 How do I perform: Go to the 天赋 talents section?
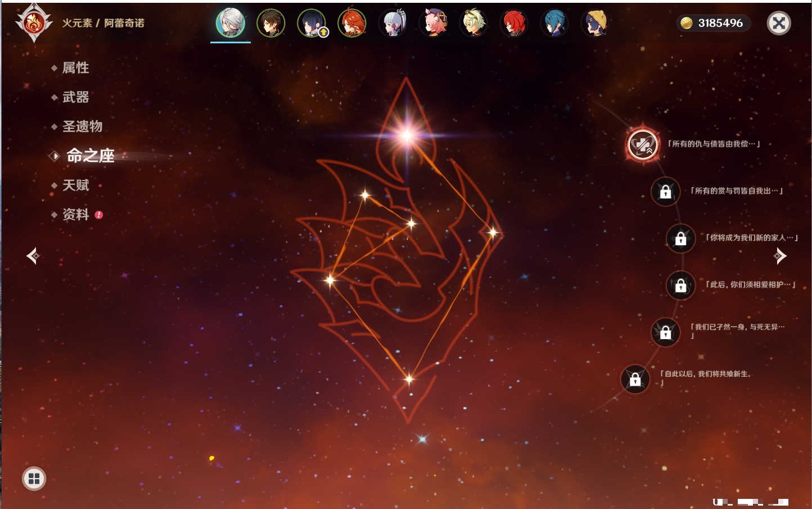pos(75,185)
